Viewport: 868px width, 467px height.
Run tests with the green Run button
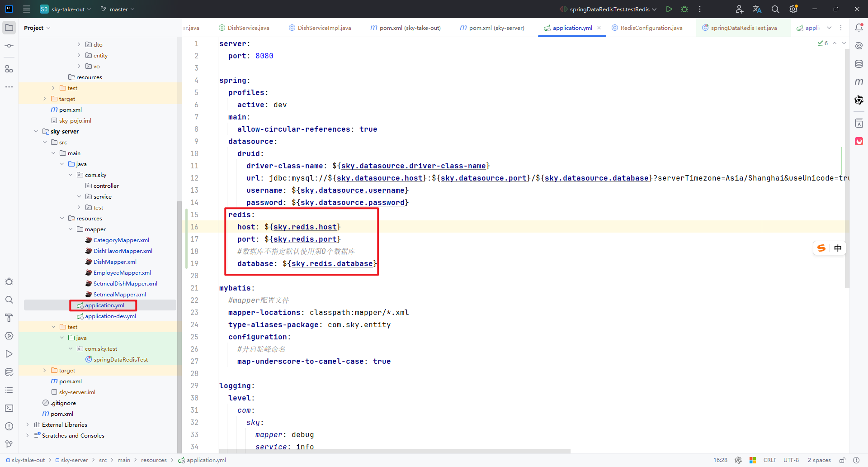coord(669,9)
